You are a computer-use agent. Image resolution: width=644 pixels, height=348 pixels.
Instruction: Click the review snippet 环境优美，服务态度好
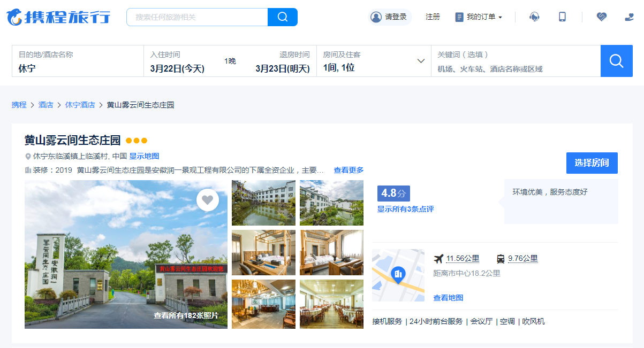[550, 192]
